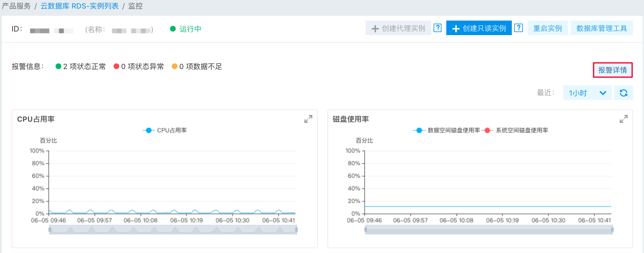Expand the 磁盘使用率 chart to fullscreen
The height and width of the screenshot is (253, 644).
tap(623, 119)
